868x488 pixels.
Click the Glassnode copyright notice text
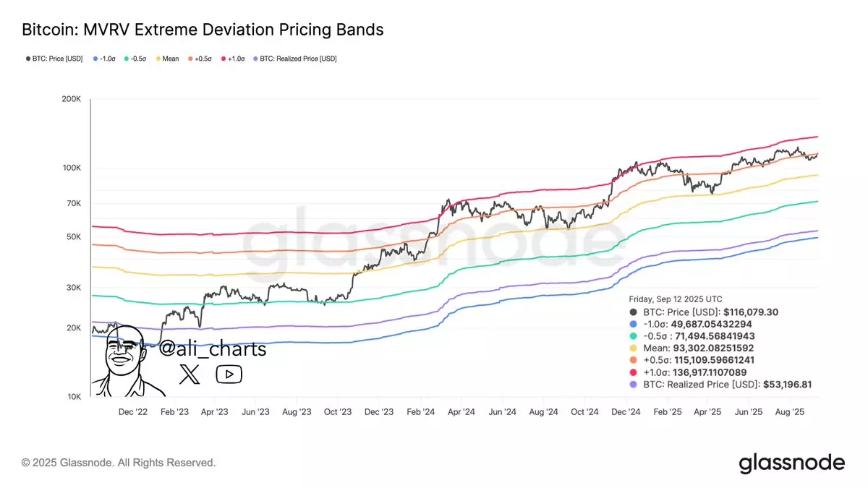point(119,463)
